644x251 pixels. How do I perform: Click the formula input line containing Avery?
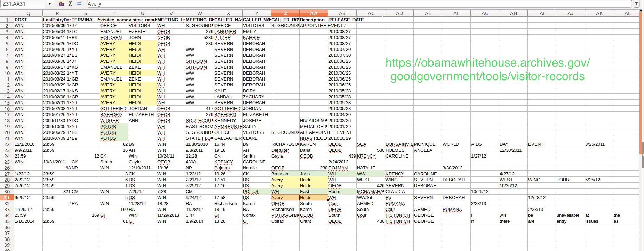pos(359,4)
